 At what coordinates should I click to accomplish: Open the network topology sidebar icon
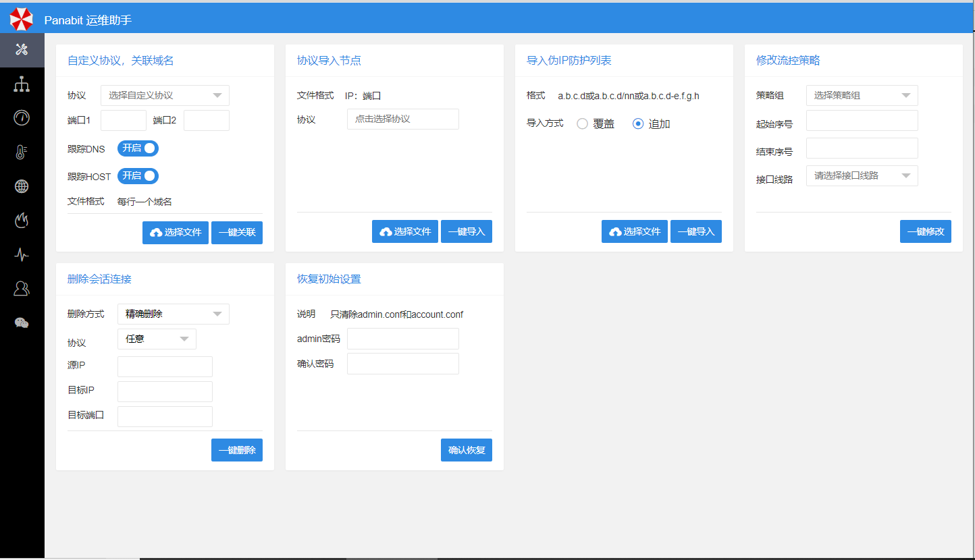point(22,84)
